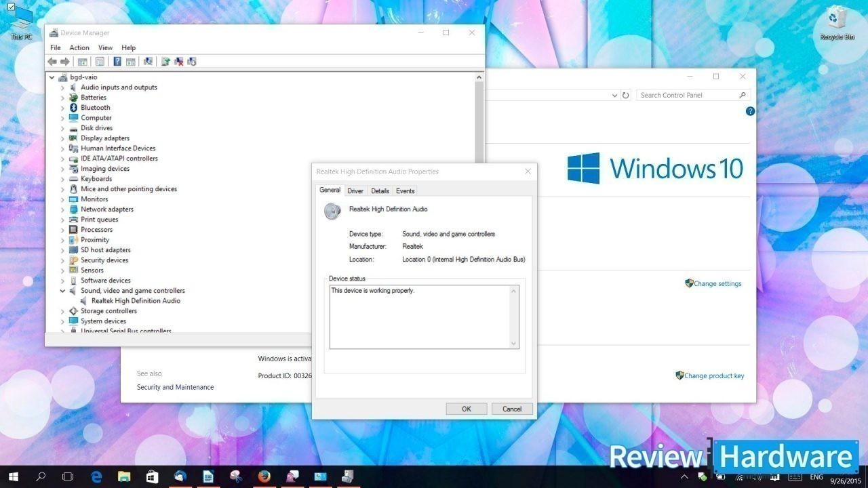The width and height of the screenshot is (868, 488).
Task: Click the Control Panel refresh icon
Action: point(626,96)
